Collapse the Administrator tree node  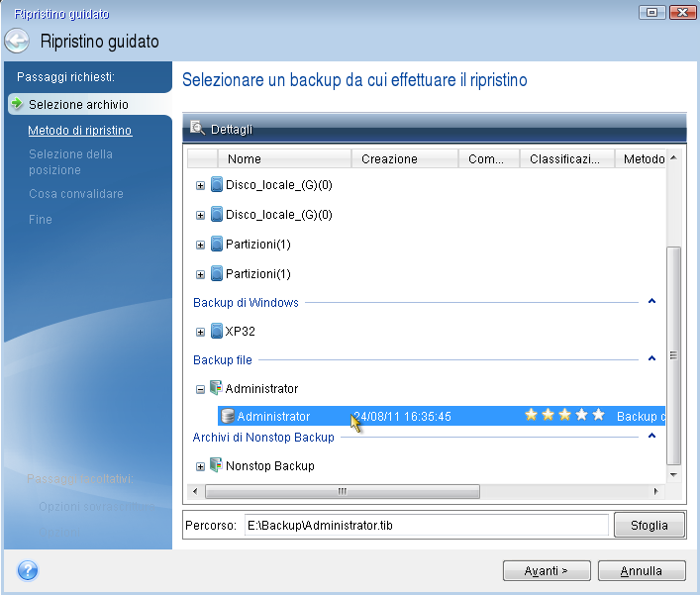[x=201, y=389]
